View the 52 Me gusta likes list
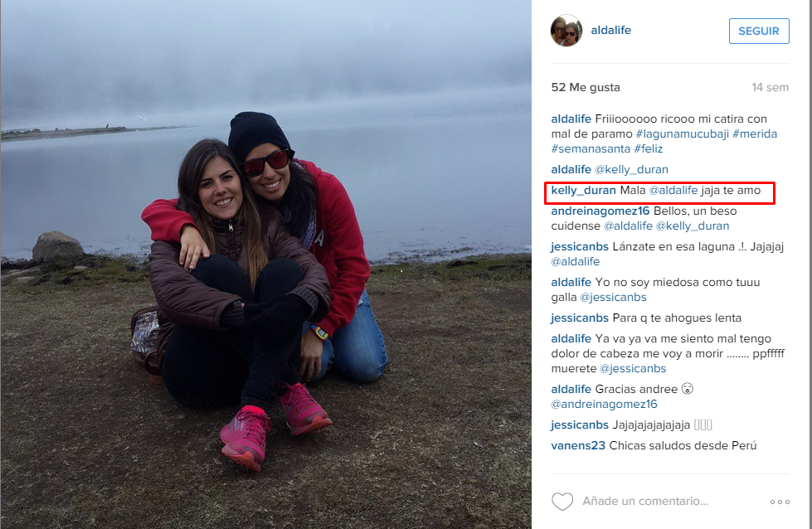This screenshot has height=529, width=812. click(586, 87)
